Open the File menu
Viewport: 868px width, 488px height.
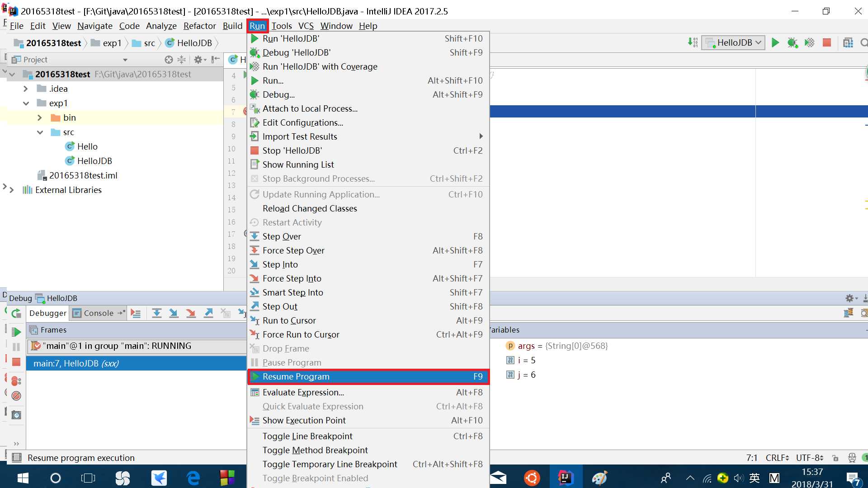click(x=17, y=26)
